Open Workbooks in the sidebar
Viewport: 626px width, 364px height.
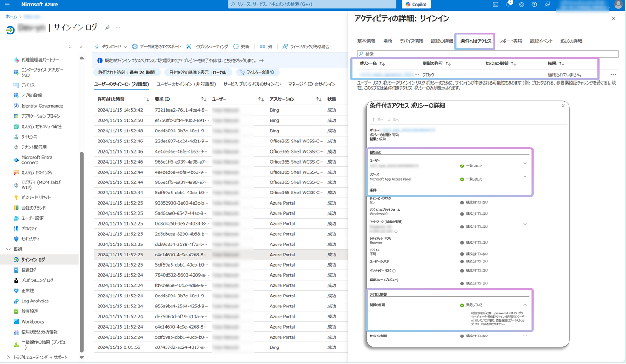coord(32,322)
